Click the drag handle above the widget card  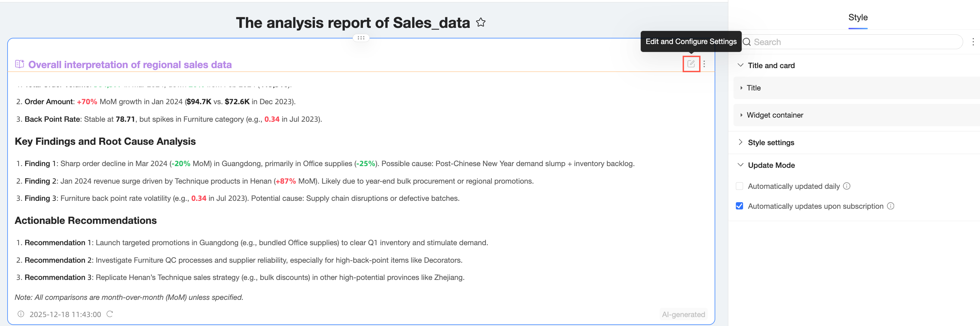361,38
